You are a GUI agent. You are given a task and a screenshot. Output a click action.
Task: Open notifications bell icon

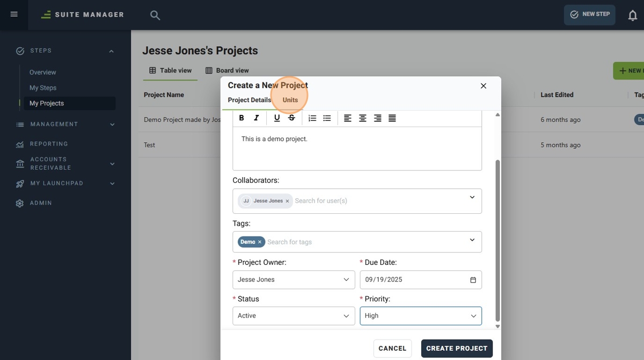click(633, 15)
